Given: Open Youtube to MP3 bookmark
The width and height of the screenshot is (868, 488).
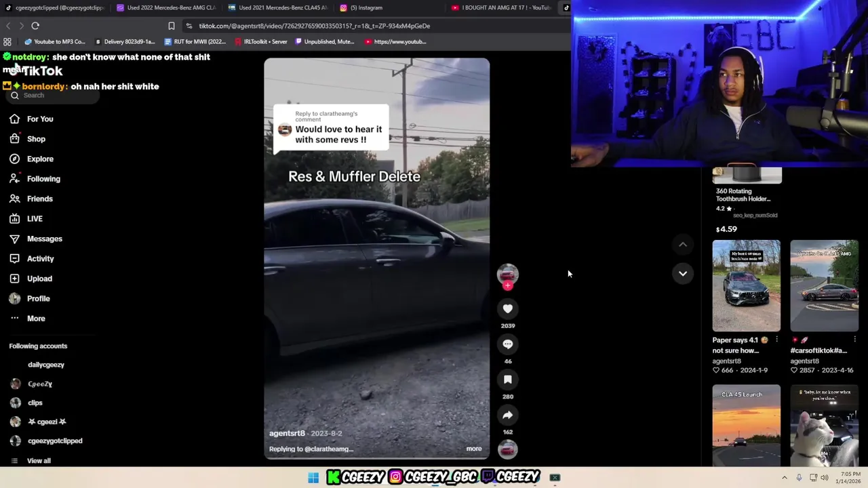Looking at the screenshot, I should (x=56, y=41).
